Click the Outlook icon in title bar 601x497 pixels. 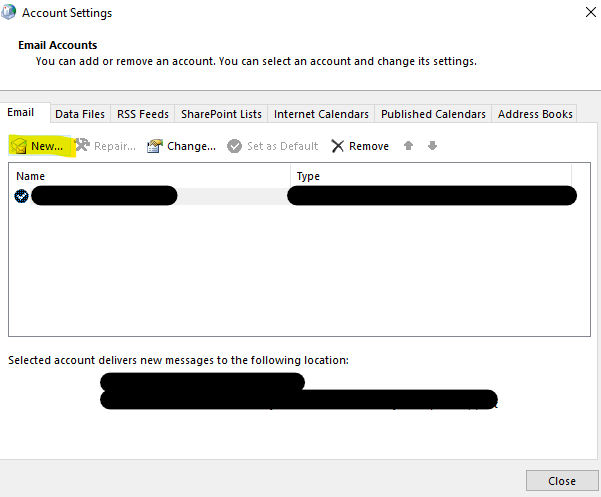point(11,13)
